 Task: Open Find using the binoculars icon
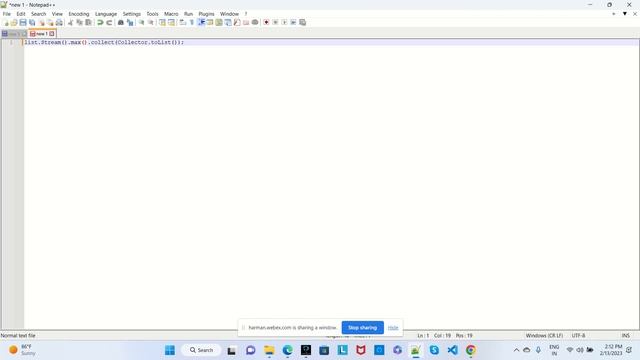120,22
